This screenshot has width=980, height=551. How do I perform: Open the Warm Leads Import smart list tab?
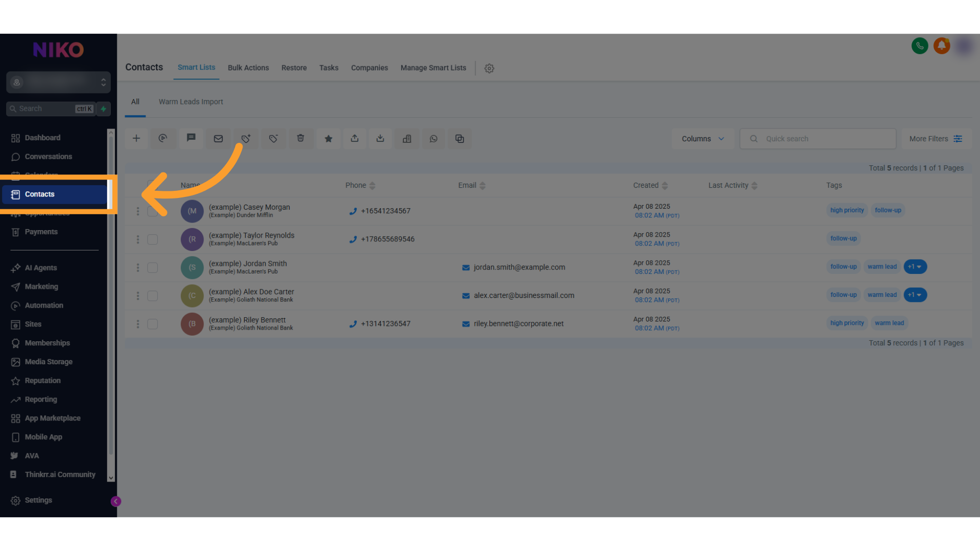190,102
